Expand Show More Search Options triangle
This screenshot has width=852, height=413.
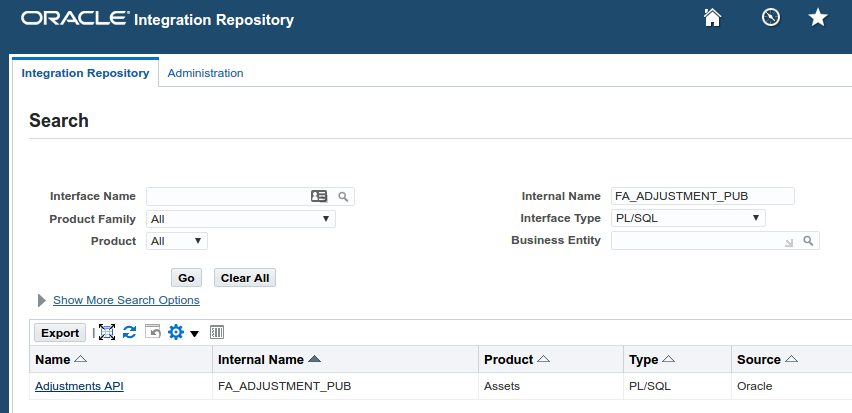click(41, 300)
